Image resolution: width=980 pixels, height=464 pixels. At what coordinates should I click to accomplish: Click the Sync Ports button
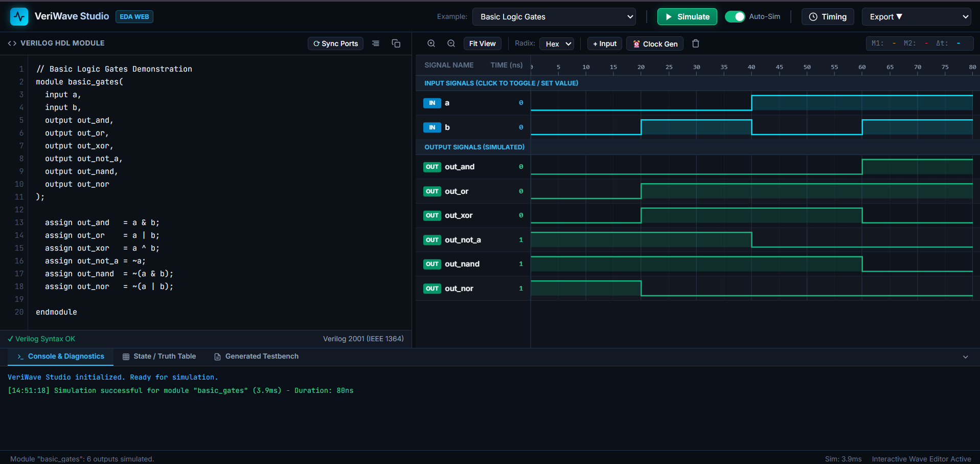[336, 43]
